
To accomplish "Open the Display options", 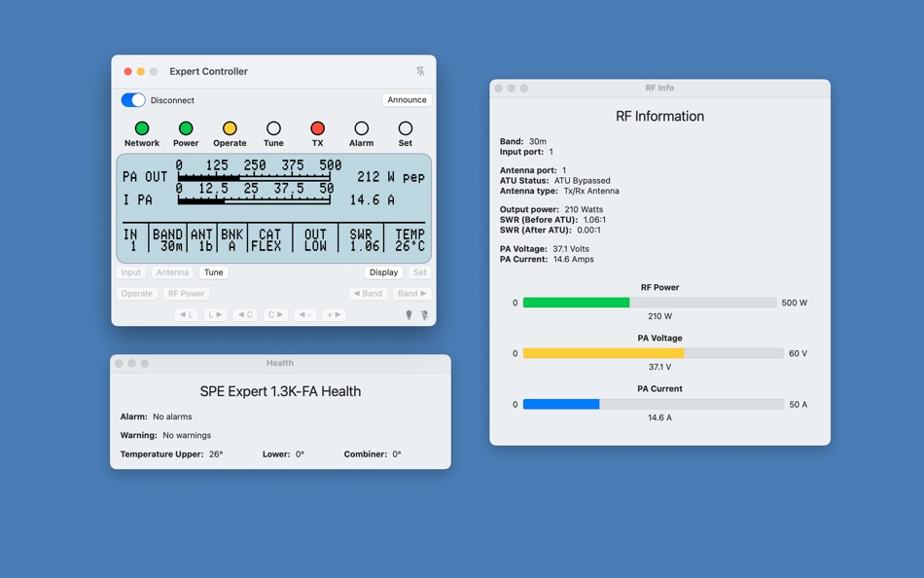I will [x=383, y=272].
